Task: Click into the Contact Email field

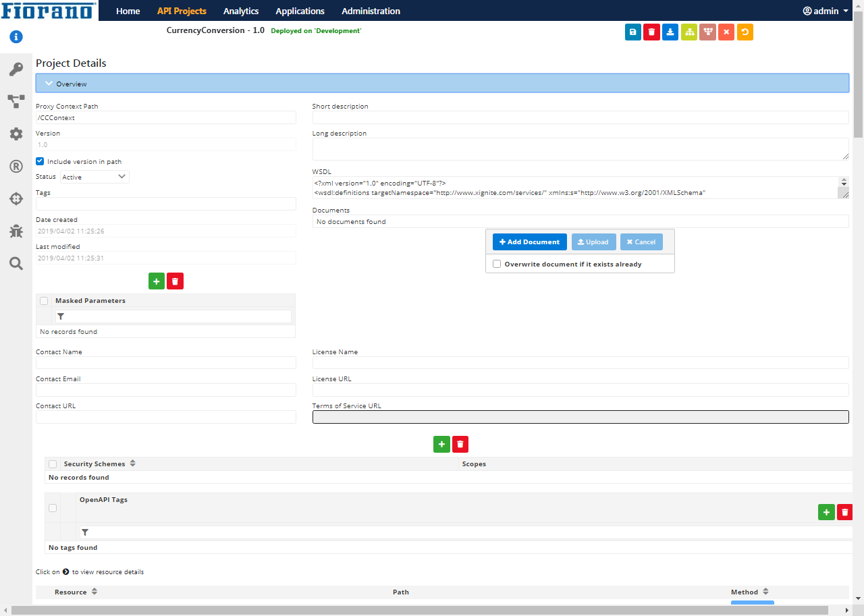Action: [166, 390]
